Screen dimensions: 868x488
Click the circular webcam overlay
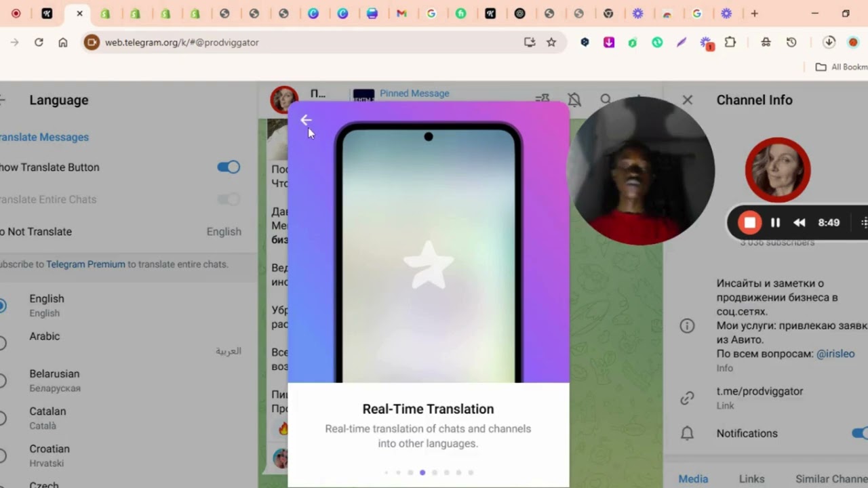click(x=640, y=170)
